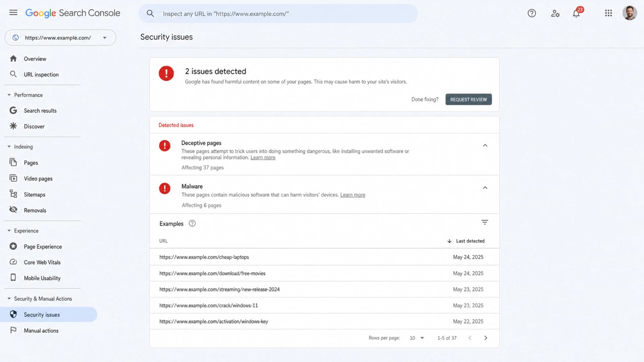Click the URL column header

163,241
